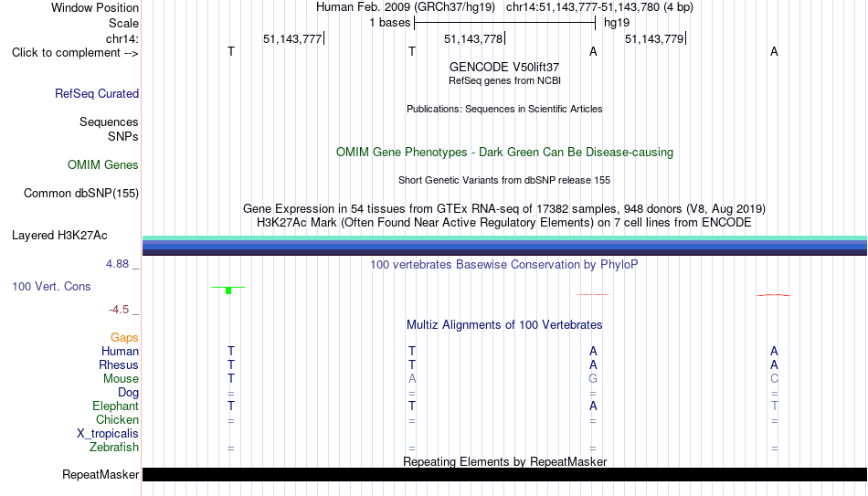Click the H3K27Ac Mark ENCODE title line
868x496 pixels.
pos(504,223)
